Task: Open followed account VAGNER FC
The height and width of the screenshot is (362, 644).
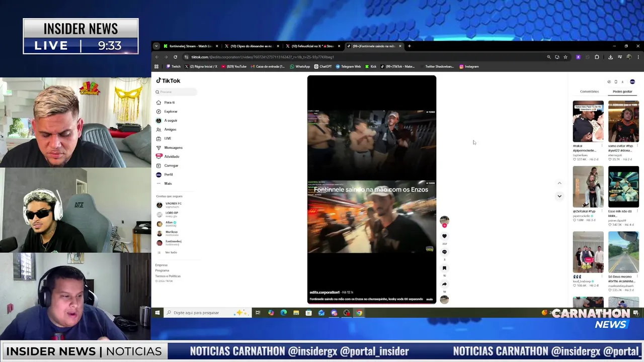Action: pos(170,205)
